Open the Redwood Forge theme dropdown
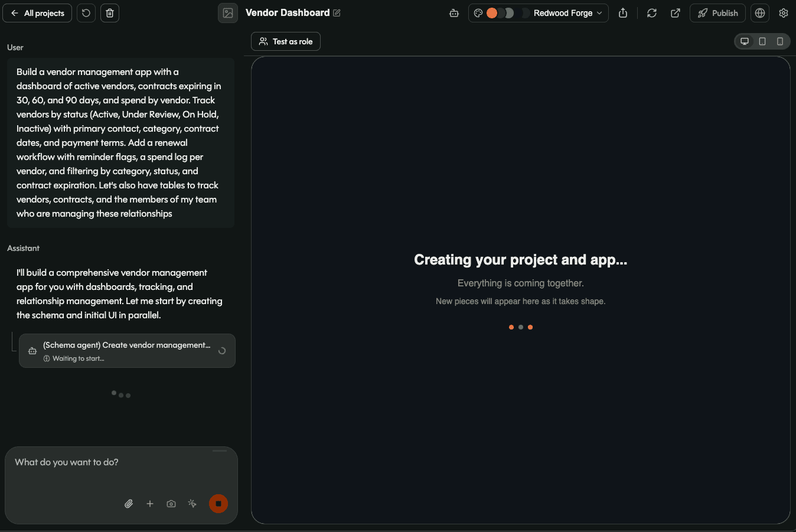The image size is (796, 532). 539,13
